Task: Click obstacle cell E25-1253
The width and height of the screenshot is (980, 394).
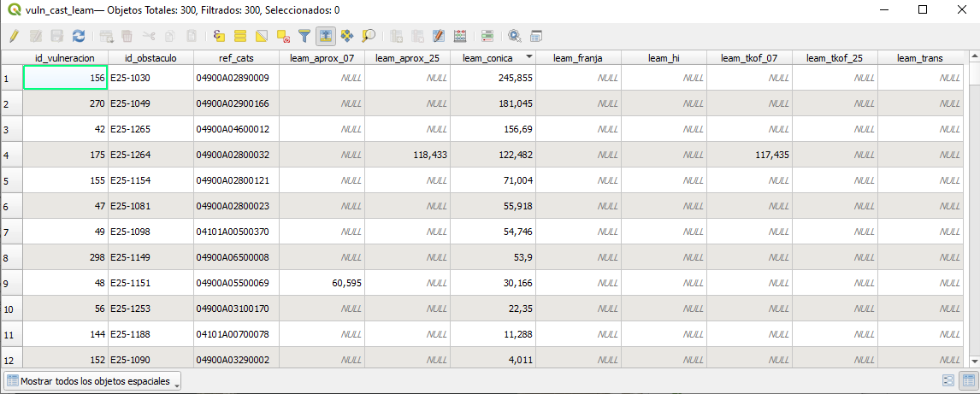Action: [151, 309]
